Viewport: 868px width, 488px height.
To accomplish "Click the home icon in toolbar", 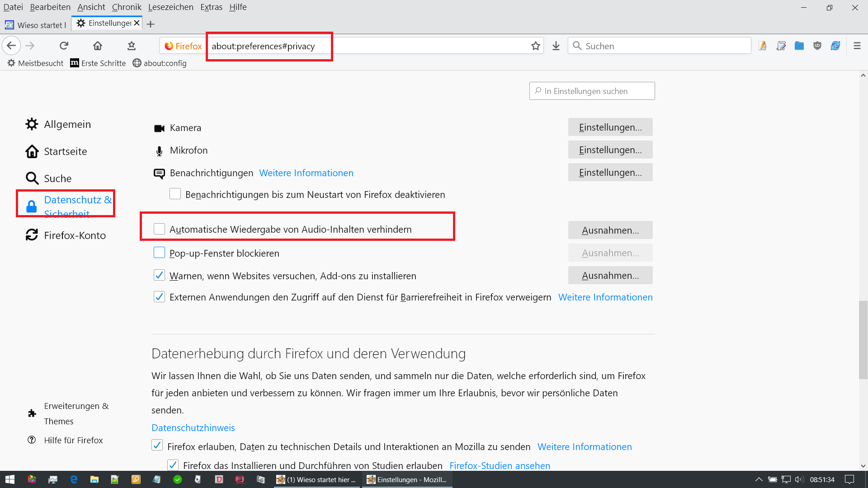I will click(98, 46).
